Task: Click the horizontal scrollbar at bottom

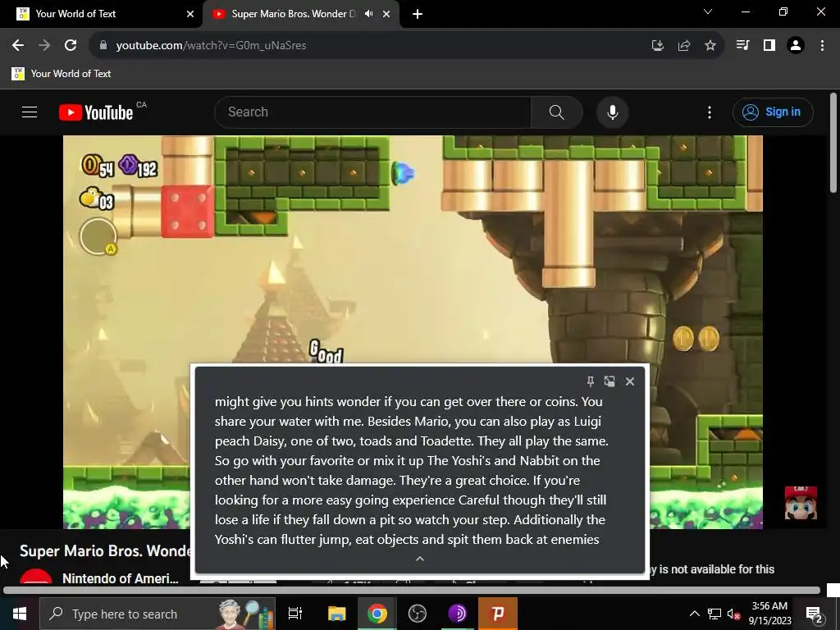Action: point(412,591)
